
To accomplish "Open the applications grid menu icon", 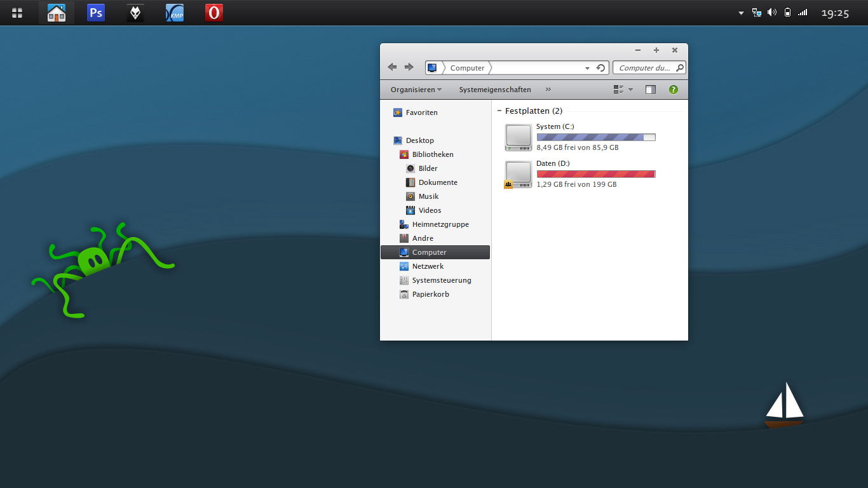I will (17, 13).
